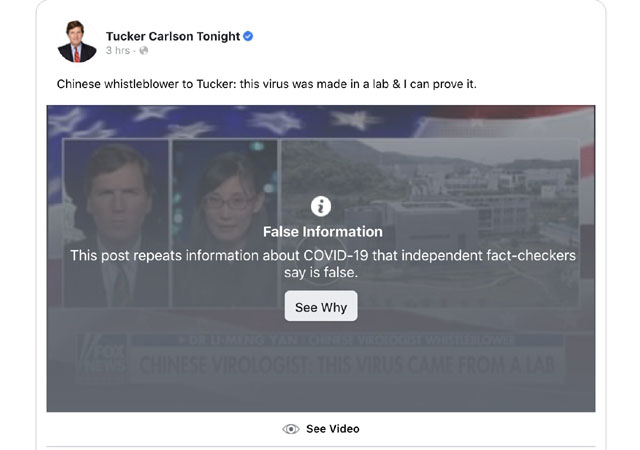Click the Tucker Carlson profile picture

pos(77,39)
